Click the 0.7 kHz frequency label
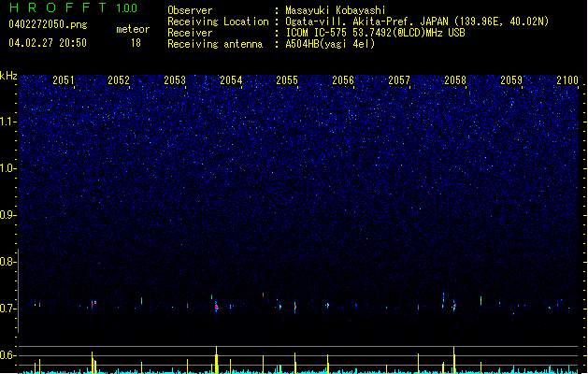 tap(7, 309)
